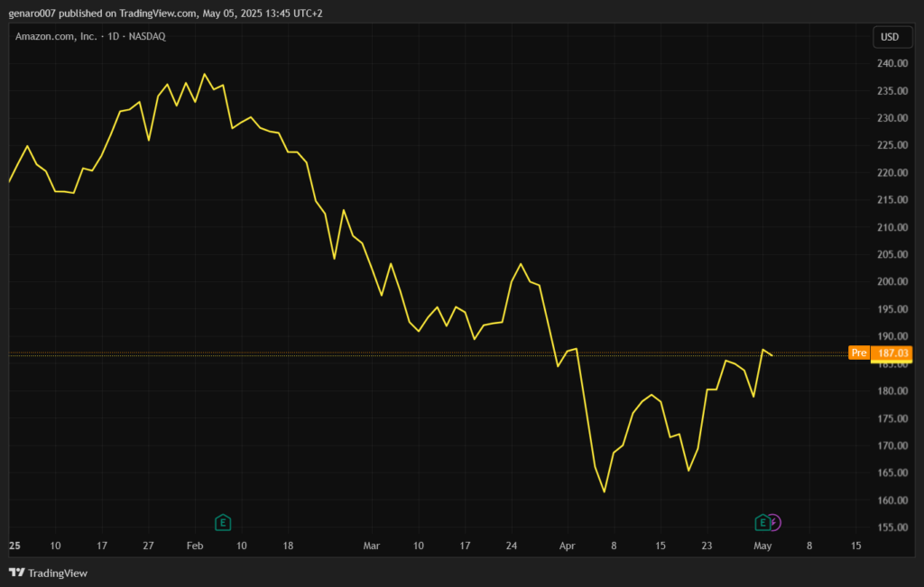Click the yellow line's last point at the right end
This screenshot has height=587, width=924.
pyautogui.click(x=772, y=354)
